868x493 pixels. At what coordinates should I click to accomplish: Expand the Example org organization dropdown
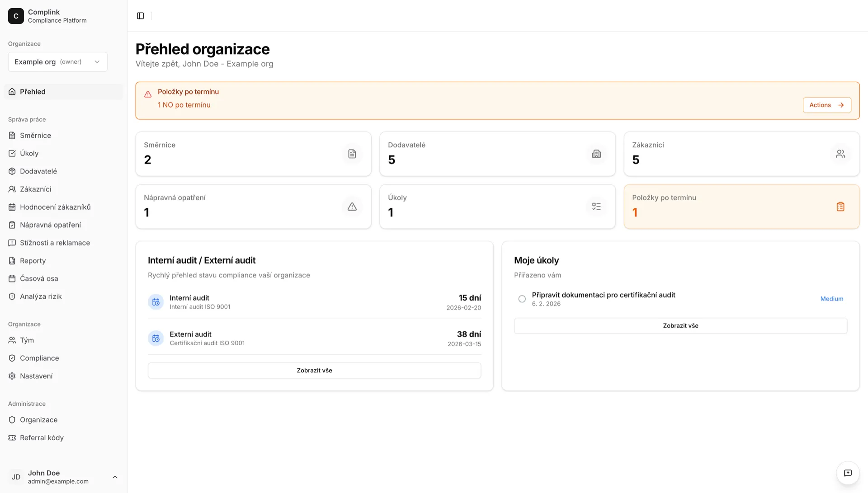(57, 61)
